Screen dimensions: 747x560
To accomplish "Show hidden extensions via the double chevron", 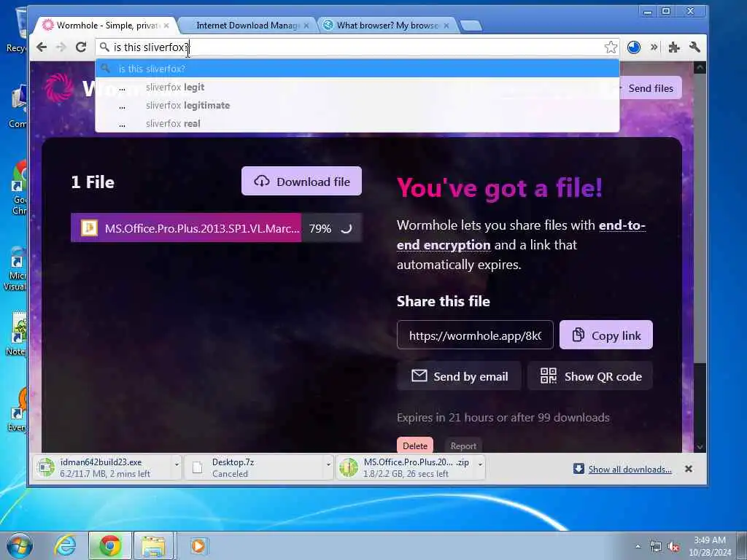I will tap(654, 47).
